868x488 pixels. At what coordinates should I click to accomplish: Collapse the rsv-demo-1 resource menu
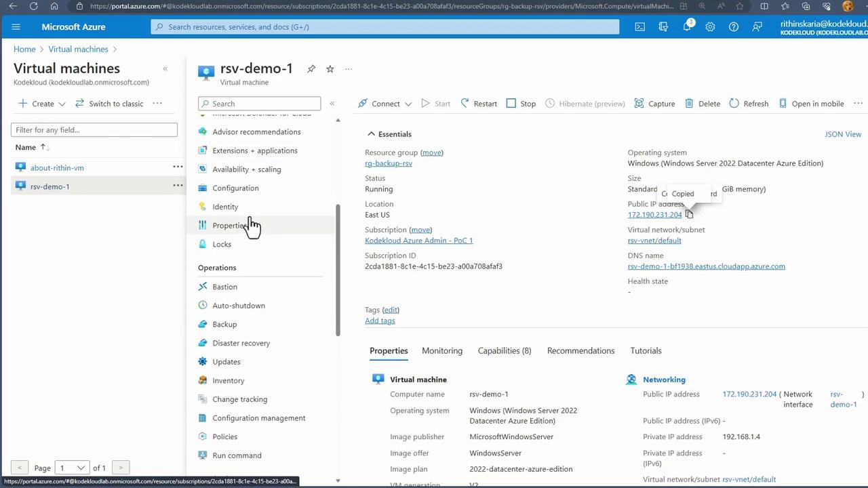coord(332,104)
